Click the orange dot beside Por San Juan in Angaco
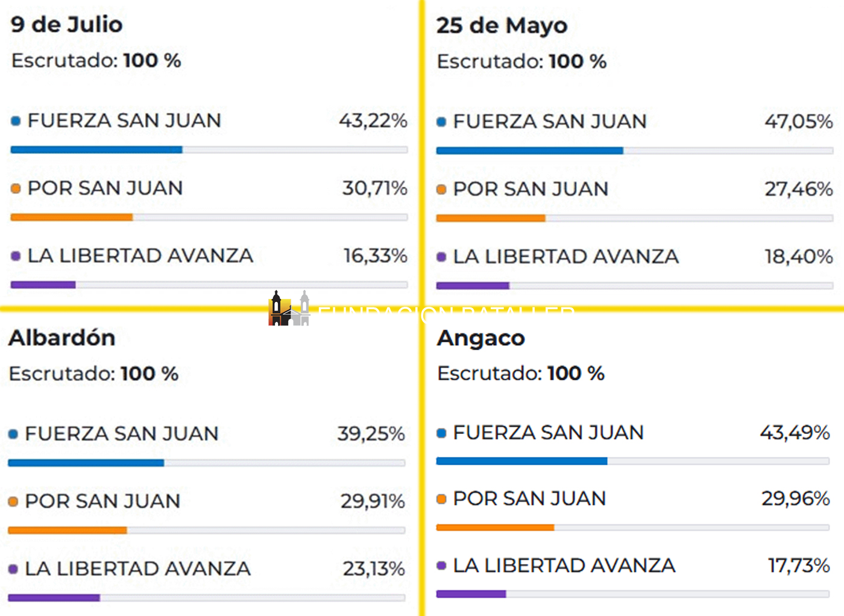The width and height of the screenshot is (844, 616). point(441,499)
